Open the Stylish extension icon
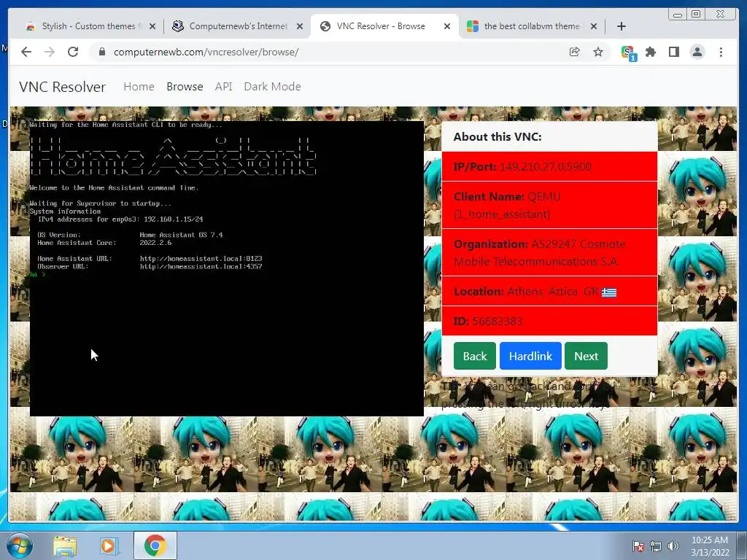The height and width of the screenshot is (560, 747). click(x=628, y=52)
